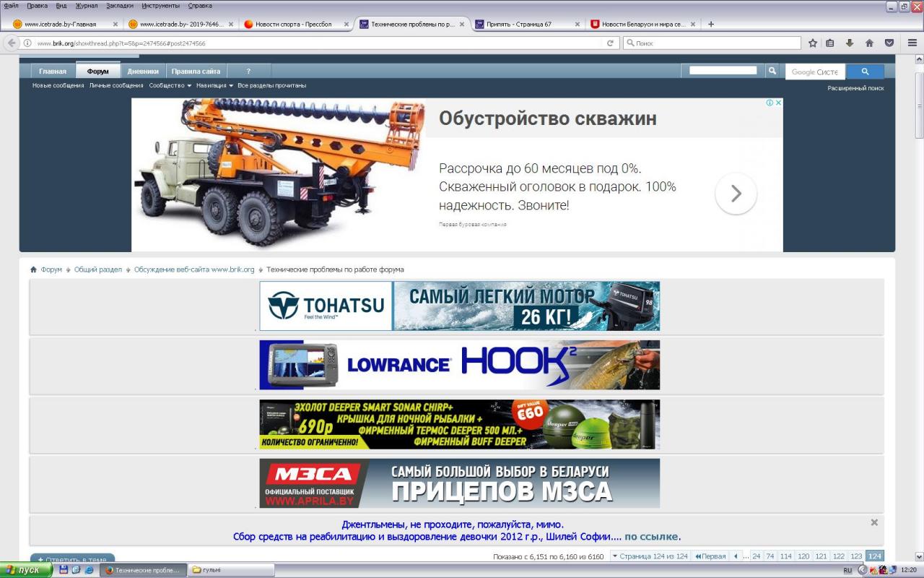This screenshot has height=578, width=924.
Task: Open the Расширенный поиск link
Action: pos(855,88)
